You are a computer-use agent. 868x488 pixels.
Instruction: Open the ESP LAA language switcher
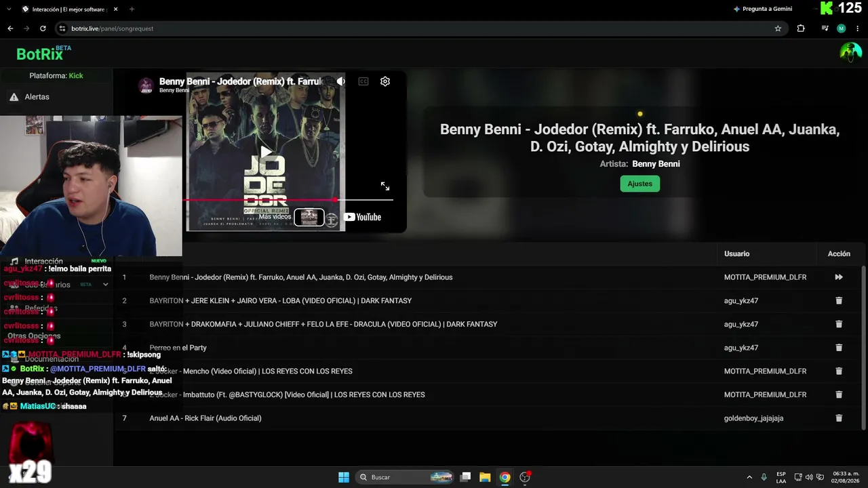(781, 477)
